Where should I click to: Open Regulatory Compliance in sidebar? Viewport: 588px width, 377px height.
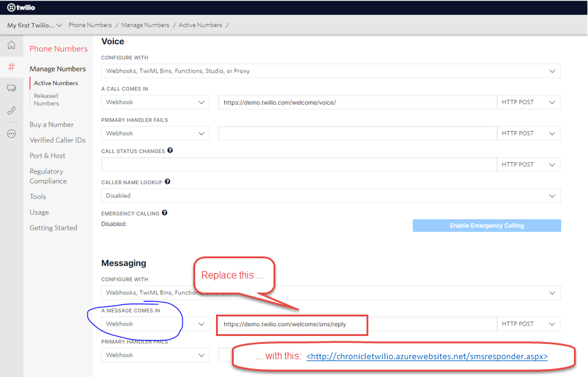(x=48, y=176)
